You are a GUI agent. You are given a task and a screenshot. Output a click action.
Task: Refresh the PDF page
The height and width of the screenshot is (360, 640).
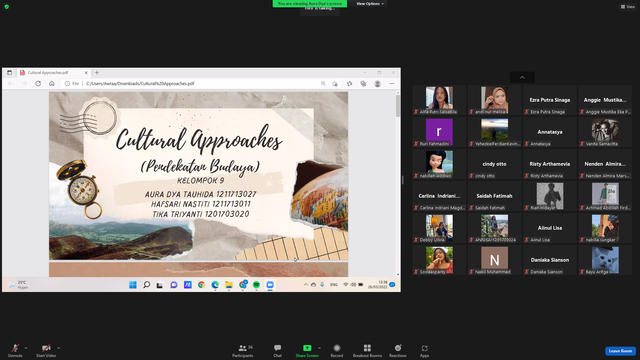point(38,83)
